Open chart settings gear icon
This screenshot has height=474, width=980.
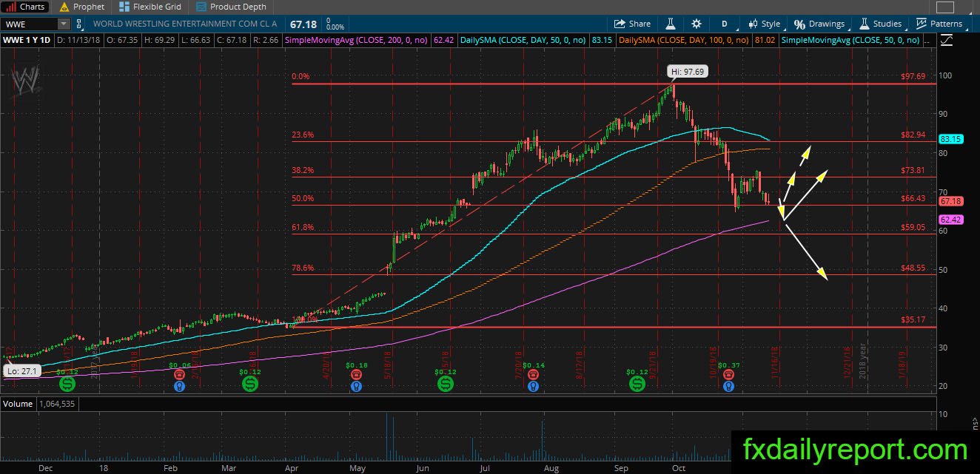[x=697, y=24]
